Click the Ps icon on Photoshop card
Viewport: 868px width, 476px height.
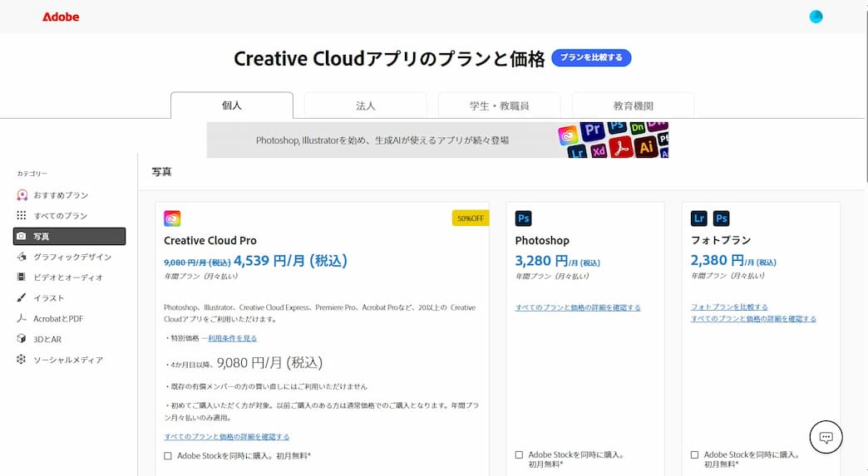pyautogui.click(x=523, y=218)
